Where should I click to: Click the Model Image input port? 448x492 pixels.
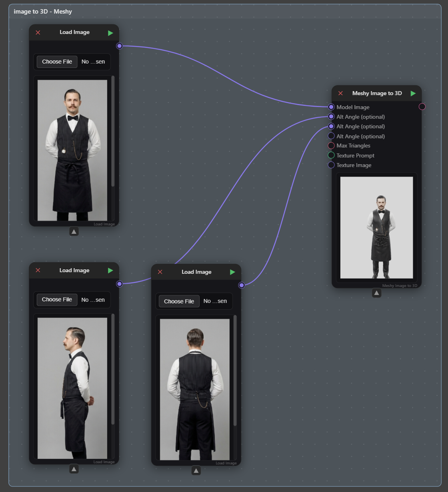tap(331, 107)
